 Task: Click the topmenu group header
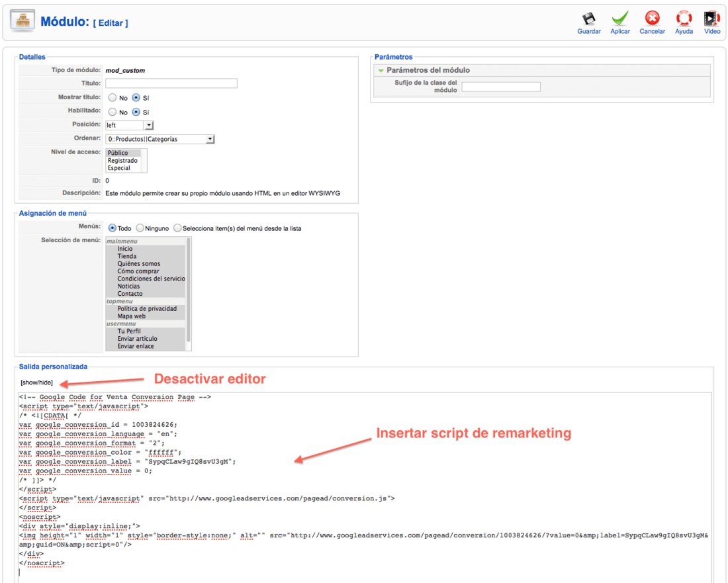coord(119,301)
